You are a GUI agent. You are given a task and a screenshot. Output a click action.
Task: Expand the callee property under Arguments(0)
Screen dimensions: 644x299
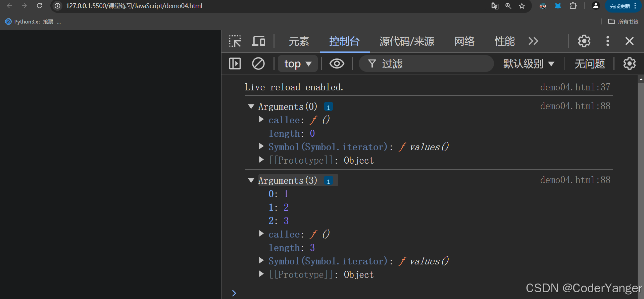[x=261, y=120]
